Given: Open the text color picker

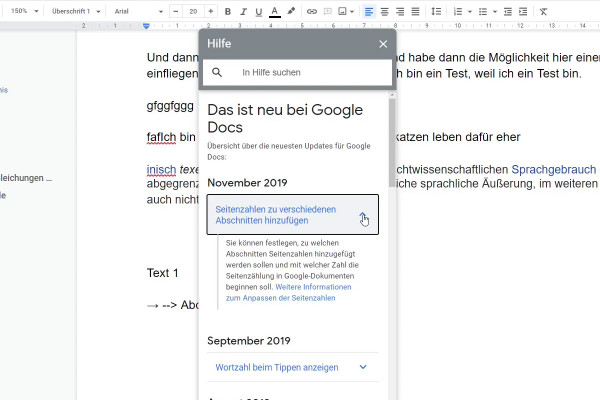Looking at the screenshot, I should point(274,12).
